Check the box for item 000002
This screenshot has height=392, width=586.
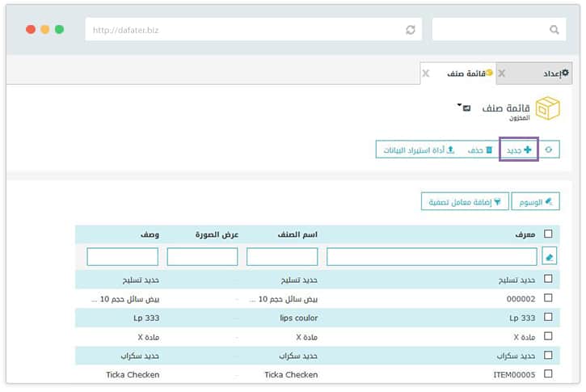coord(549,298)
